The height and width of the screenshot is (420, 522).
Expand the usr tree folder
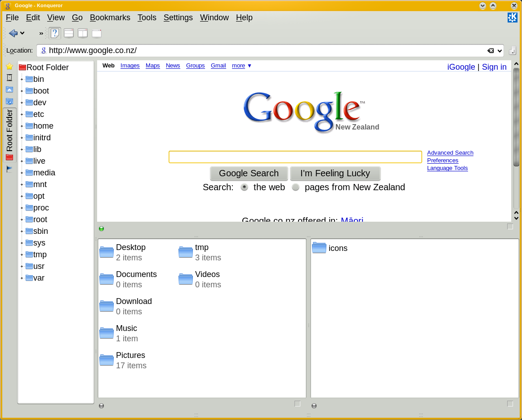pos(22,267)
